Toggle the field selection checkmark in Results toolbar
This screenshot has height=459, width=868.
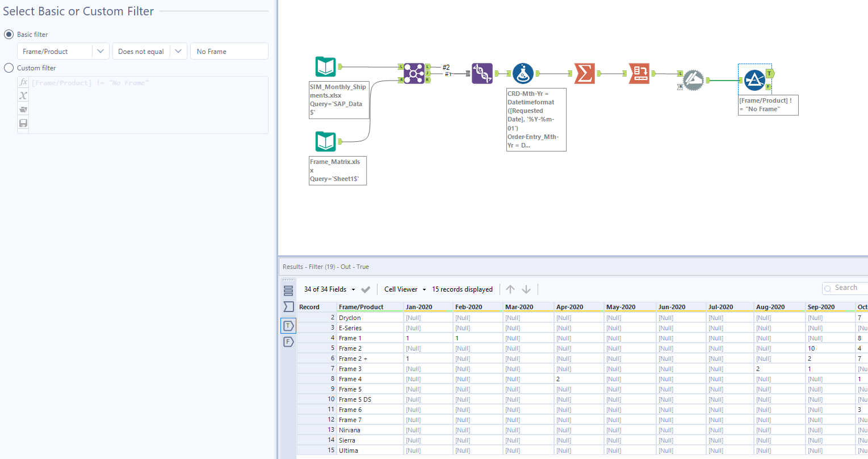click(366, 289)
